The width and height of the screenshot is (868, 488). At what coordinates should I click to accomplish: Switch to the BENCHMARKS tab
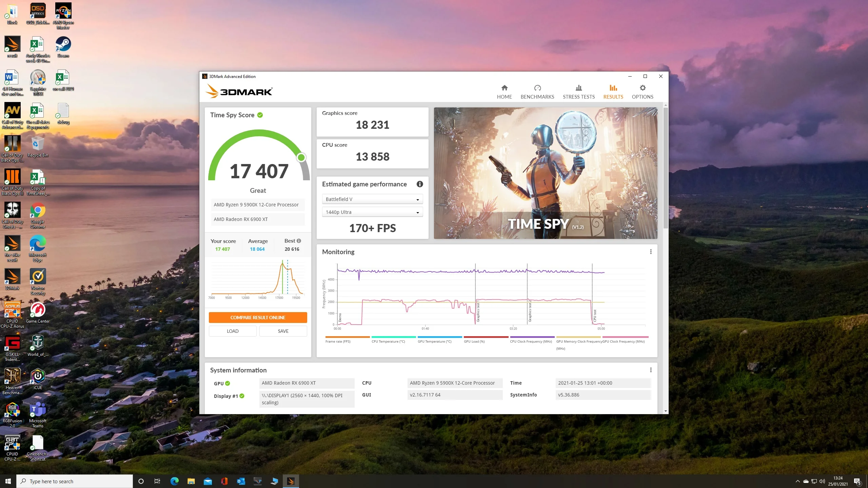[x=537, y=92]
